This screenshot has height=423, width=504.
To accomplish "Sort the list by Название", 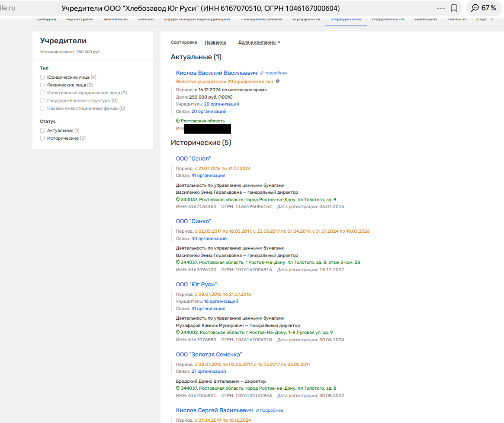I will 215,42.
